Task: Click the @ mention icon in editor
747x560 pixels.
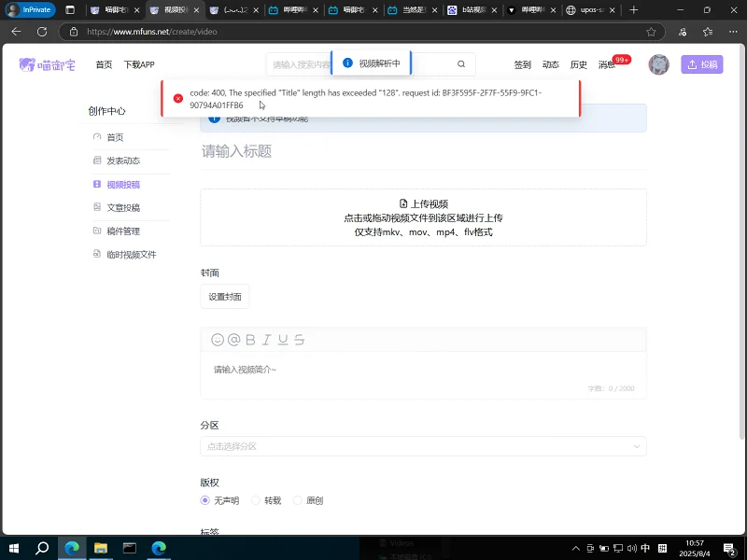Action: click(x=234, y=340)
